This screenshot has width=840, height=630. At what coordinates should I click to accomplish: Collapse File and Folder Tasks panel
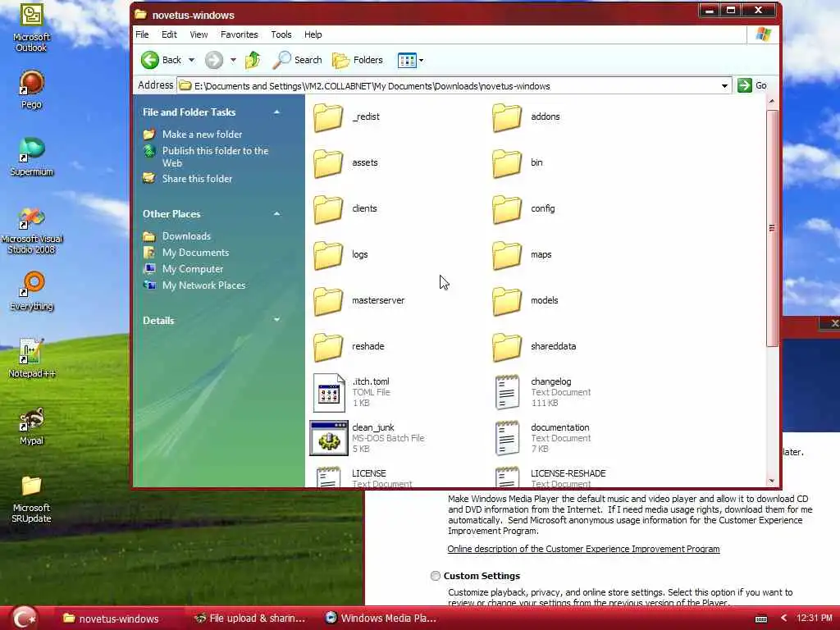point(276,112)
